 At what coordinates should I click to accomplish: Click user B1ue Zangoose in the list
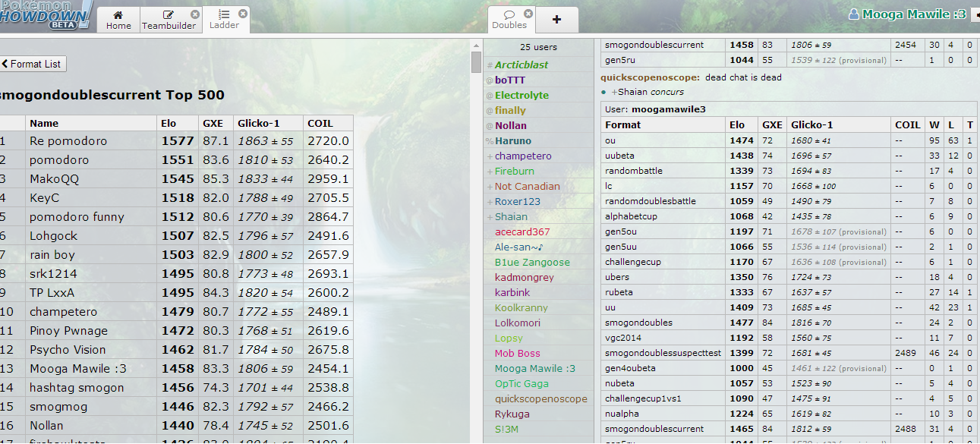click(x=531, y=263)
